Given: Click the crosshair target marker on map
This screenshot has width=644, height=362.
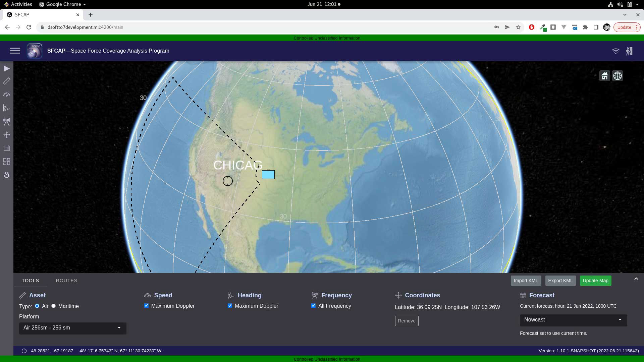Looking at the screenshot, I should (228, 181).
